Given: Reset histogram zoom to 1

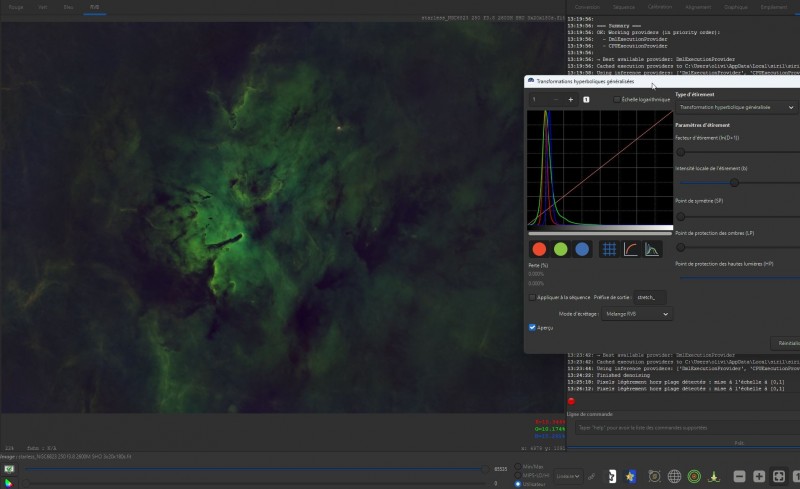Looking at the screenshot, I should pos(586,100).
